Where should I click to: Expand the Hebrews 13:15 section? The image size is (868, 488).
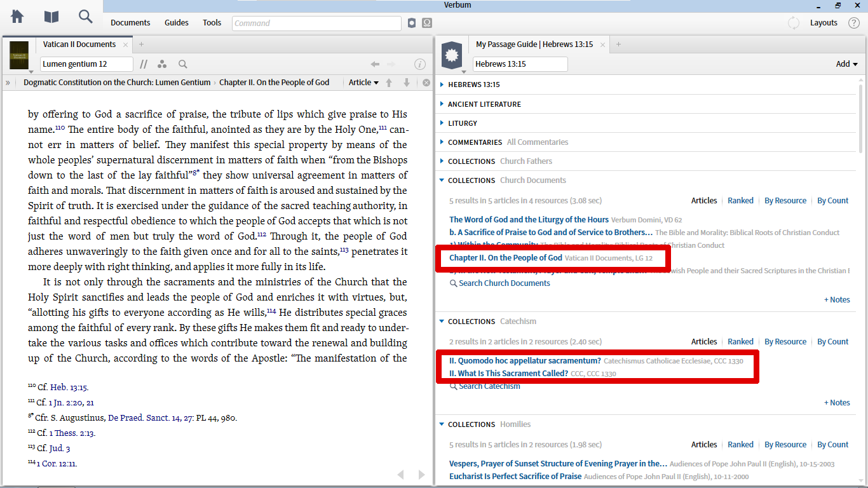click(x=442, y=85)
